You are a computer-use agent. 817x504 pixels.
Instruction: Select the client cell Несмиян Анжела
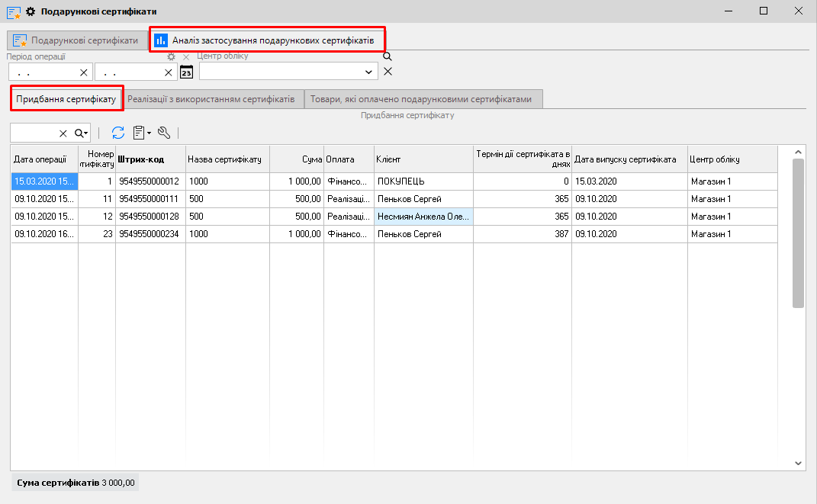tap(423, 217)
